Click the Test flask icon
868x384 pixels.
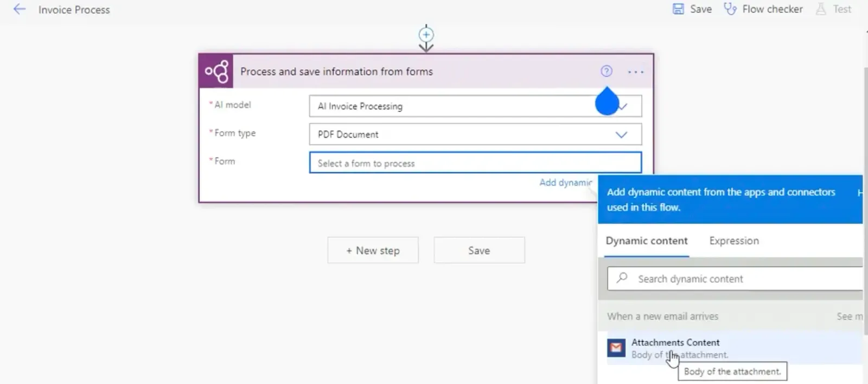[821, 9]
